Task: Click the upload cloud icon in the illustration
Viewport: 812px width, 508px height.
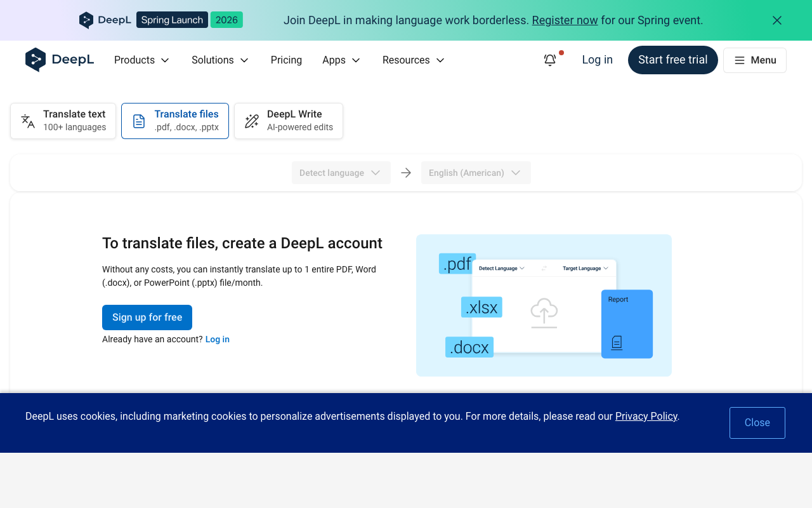Action: (x=544, y=312)
